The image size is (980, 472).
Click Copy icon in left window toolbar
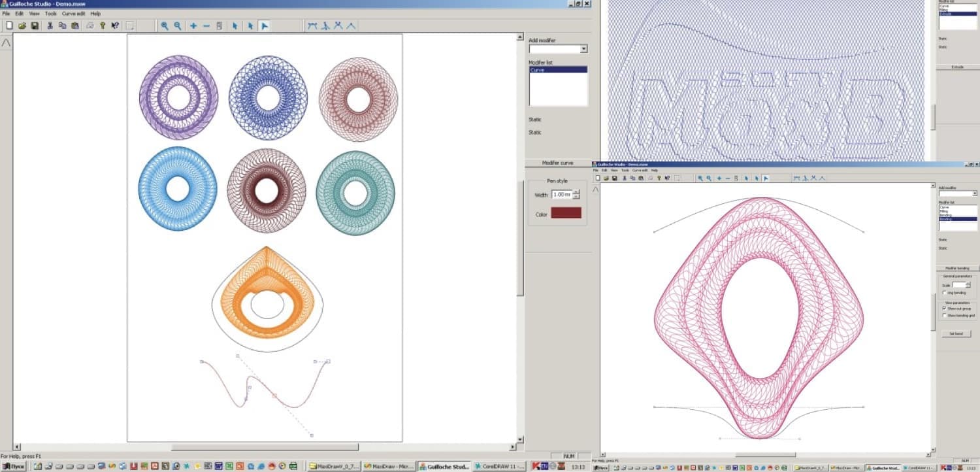click(x=62, y=25)
